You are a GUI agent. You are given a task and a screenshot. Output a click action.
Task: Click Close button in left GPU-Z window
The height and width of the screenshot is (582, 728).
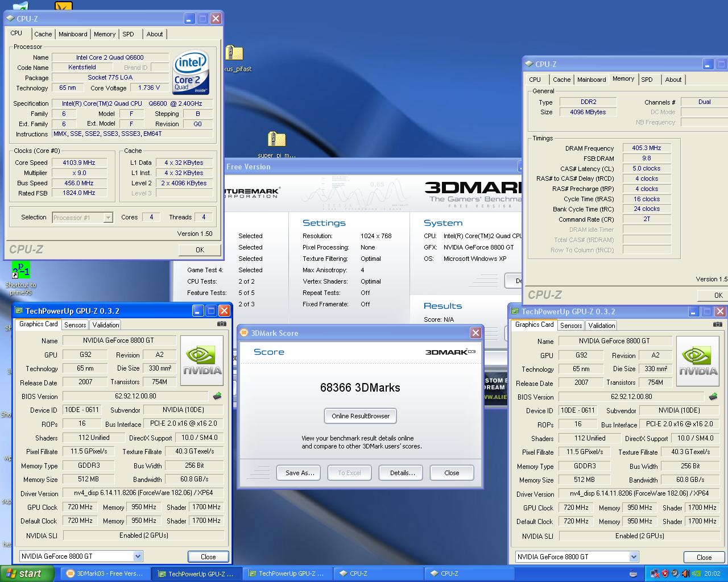coord(208,557)
